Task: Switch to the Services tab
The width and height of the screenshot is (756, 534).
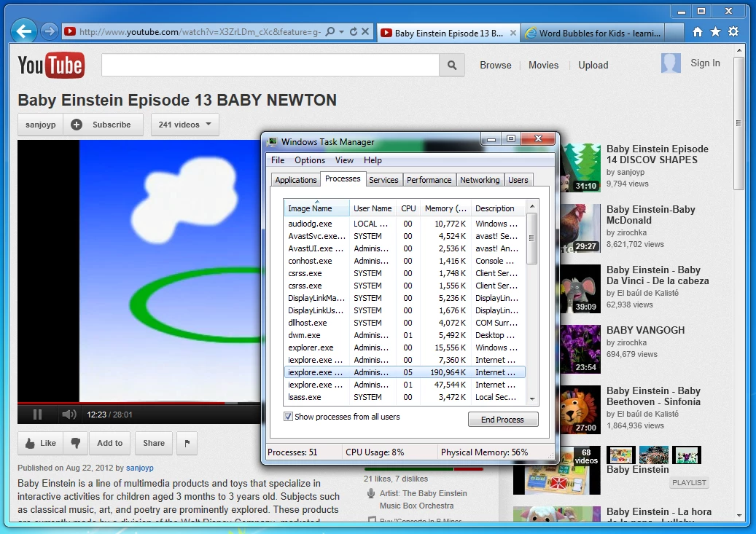Action: click(x=383, y=180)
